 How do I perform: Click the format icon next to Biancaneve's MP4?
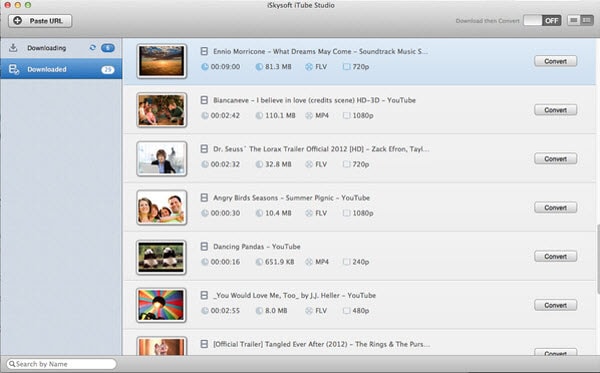point(309,116)
